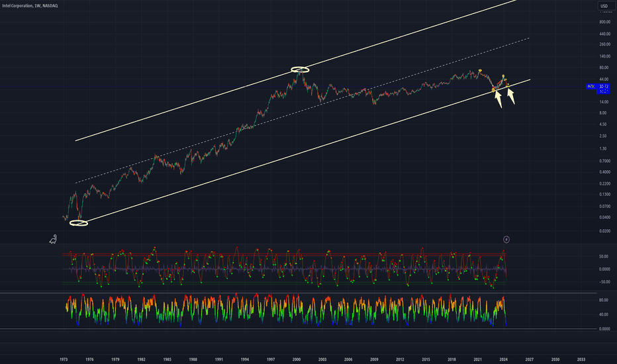
Task: Select the dashed channel midline
Action: coord(302,111)
